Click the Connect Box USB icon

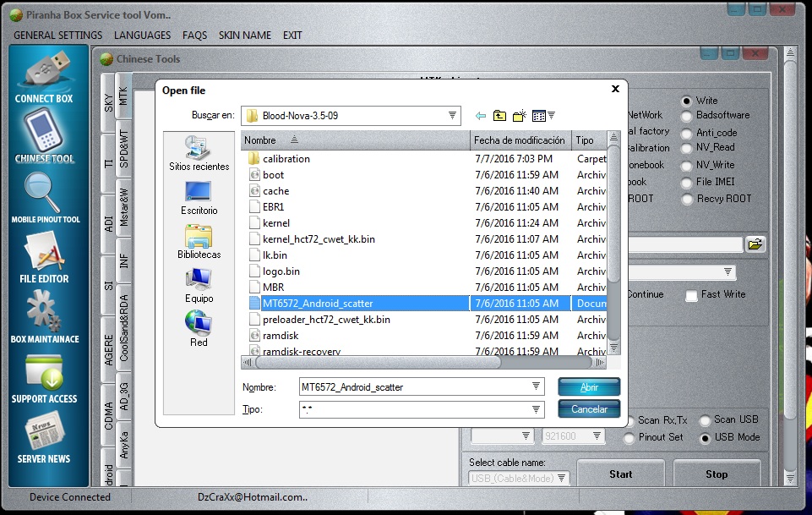tap(44, 71)
